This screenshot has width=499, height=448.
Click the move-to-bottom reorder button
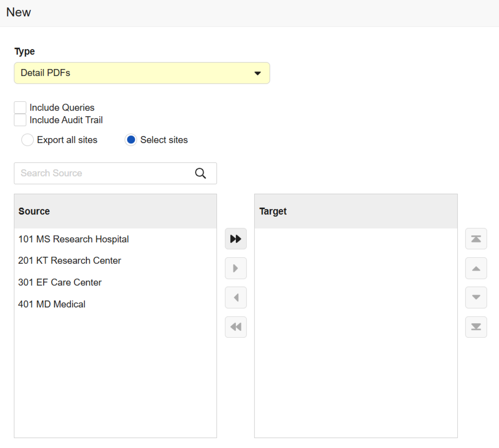476,327
